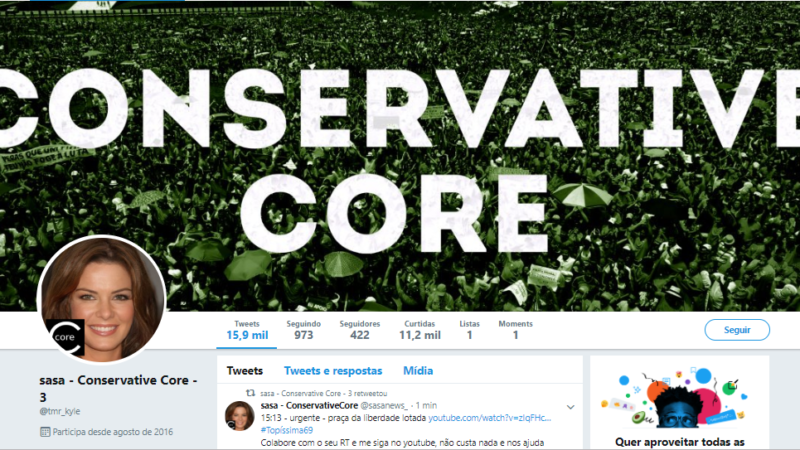Switch to the Tweets e respostas tab

333,371
